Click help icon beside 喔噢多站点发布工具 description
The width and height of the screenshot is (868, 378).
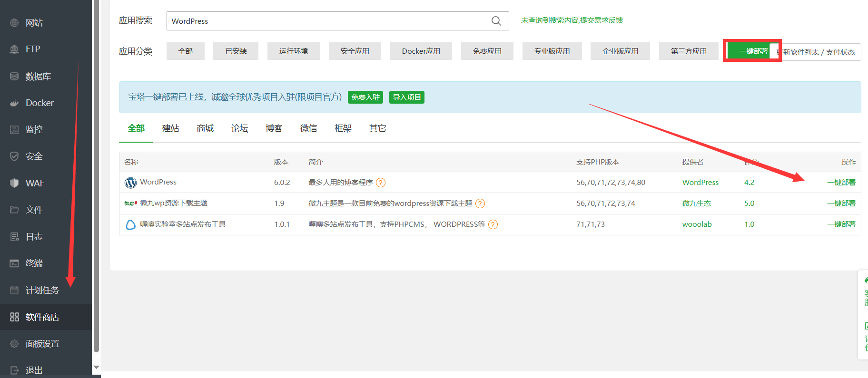coord(493,224)
